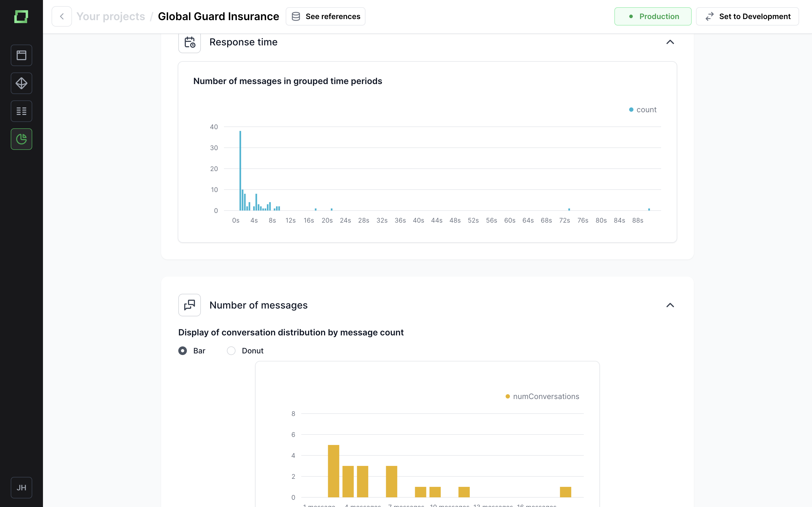
Task: Open the list columns sidebar icon
Action: coord(21,111)
